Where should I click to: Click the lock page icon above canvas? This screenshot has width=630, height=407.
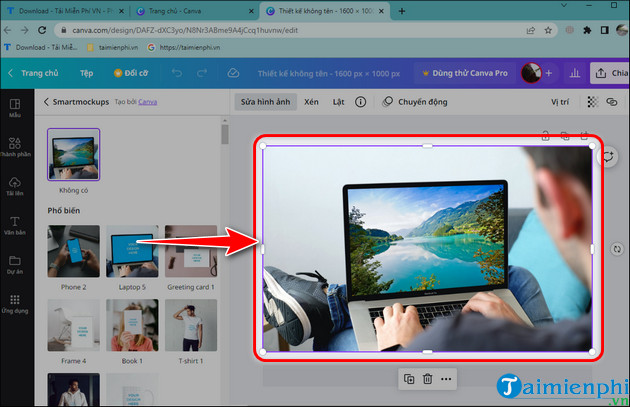coord(546,135)
